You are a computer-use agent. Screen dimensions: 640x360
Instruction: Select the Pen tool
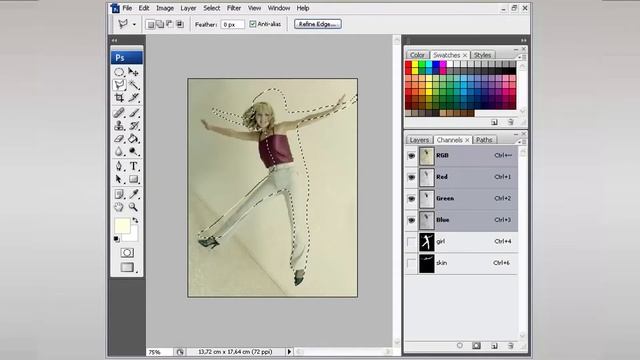(119, 166)
